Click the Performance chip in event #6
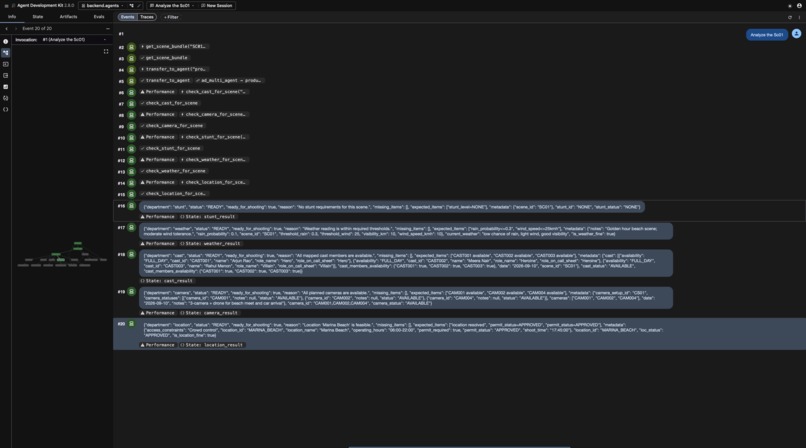This screenshot has width=806, height=448. coord(158,92)
